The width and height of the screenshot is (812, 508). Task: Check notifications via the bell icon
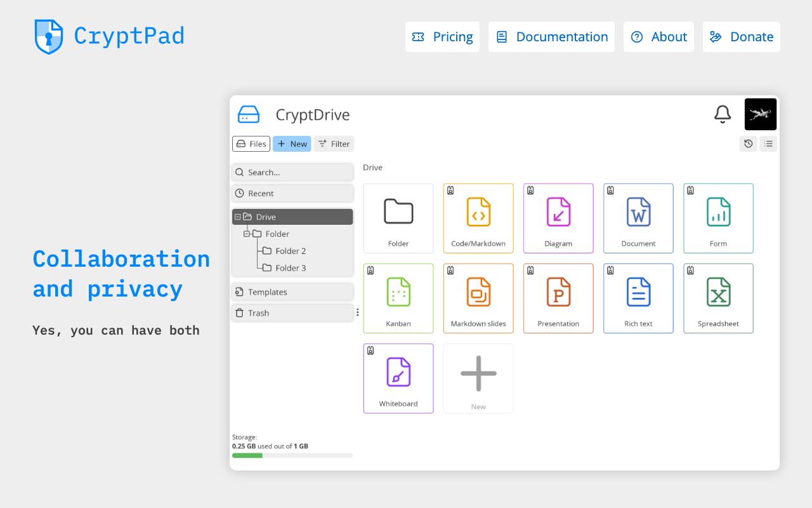click(723, 114)
